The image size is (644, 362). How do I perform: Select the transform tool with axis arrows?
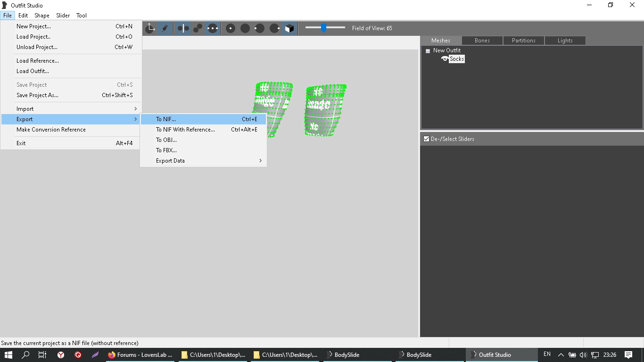pyautogui.click(x=150, y=28)
